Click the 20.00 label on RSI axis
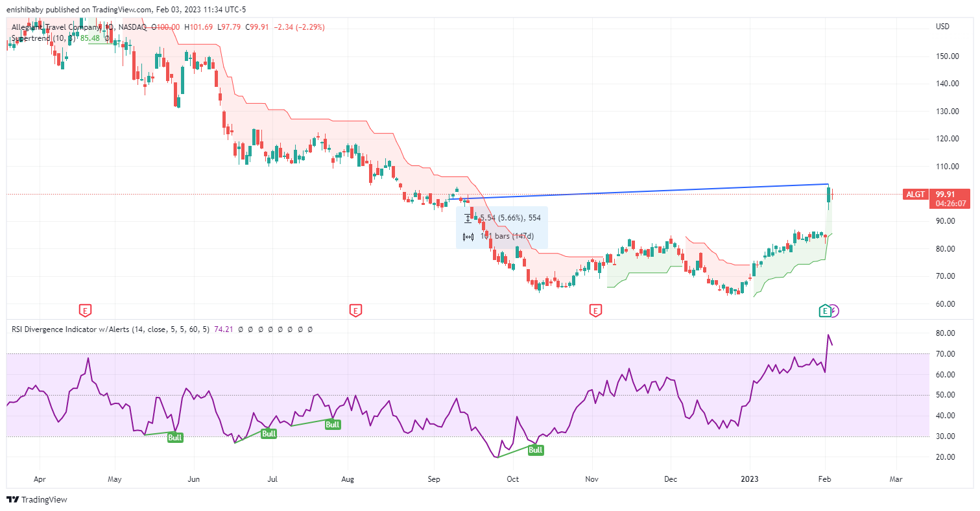The image size is (980, 511). point(946,457)
